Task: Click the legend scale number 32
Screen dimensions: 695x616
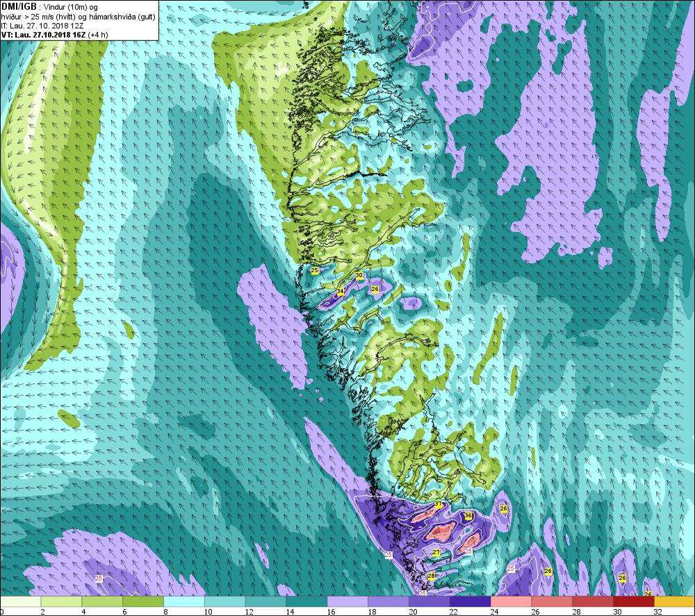Action: click(658, 612)
